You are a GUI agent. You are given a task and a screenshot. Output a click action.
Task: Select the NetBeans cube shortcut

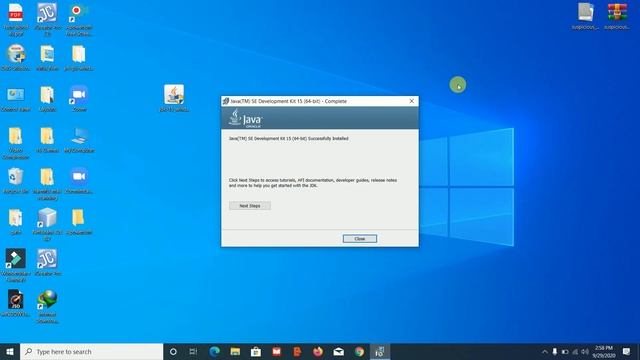[x=47, y=223]
